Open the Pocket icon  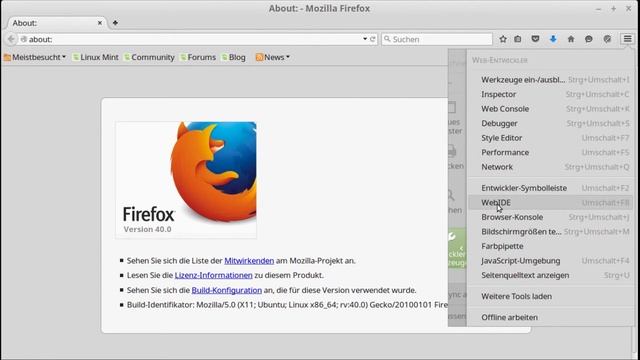(x=535, y=39)
